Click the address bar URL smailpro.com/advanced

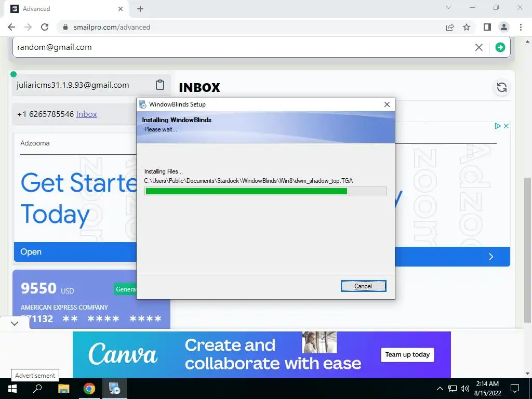(x=112, y=27)
